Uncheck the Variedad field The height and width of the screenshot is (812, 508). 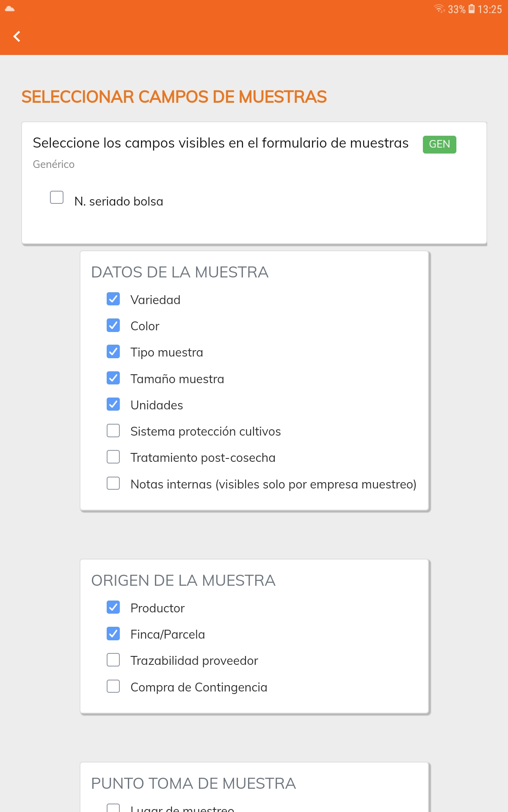113,299
